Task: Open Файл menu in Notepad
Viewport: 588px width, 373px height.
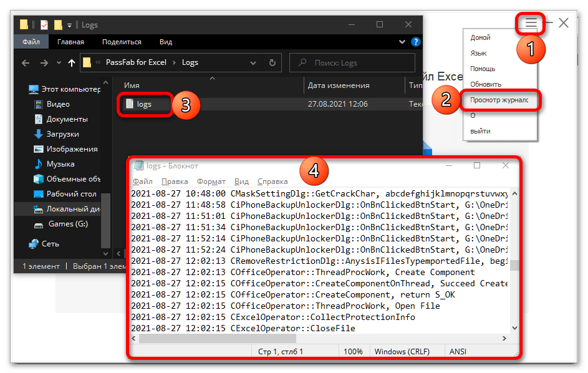Action: click(x=143, y=182)
